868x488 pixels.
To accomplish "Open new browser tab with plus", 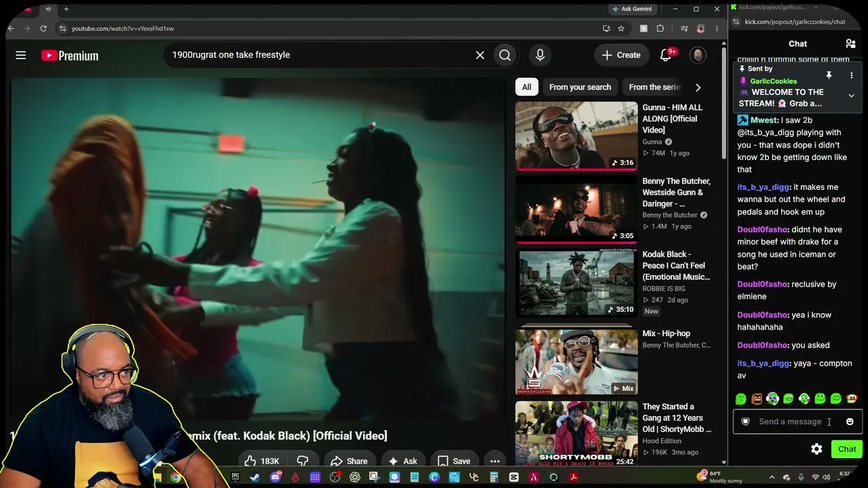I will 66,9.
